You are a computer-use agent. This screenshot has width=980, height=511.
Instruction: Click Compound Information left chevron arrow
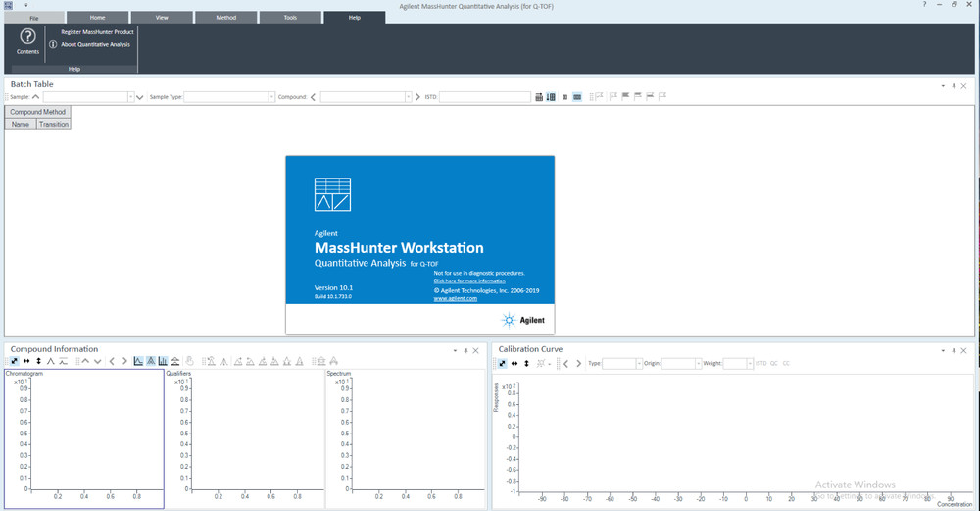112,361
